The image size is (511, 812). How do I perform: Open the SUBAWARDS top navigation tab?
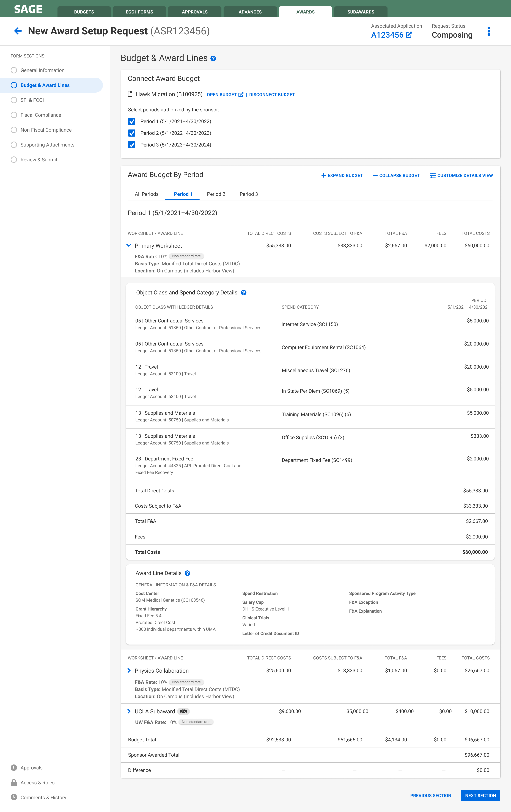[361, 12]
